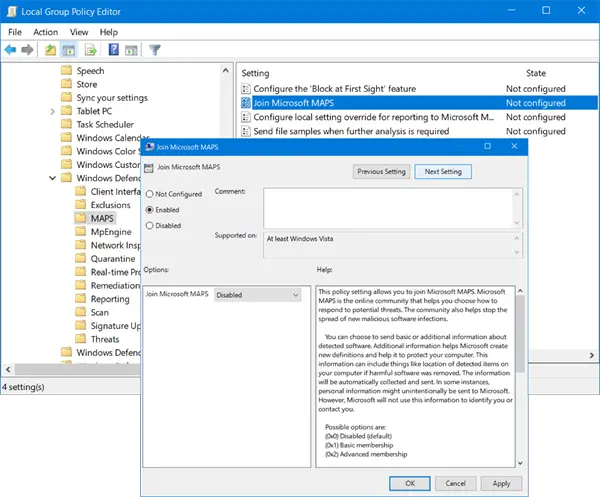Open the View menu
This screenshot has height=497, width=600.
(x=81, y=32)
